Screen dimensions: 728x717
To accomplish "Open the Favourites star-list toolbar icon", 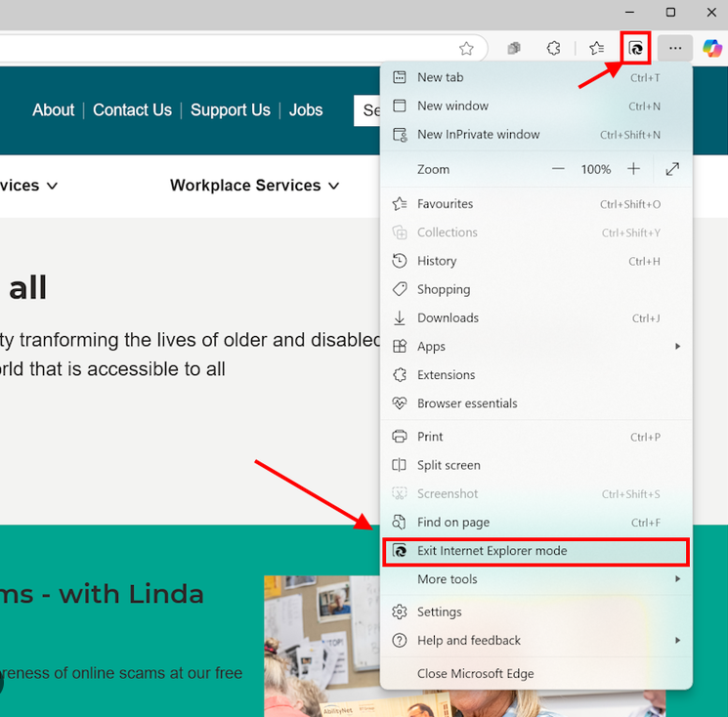I will (x=597, y=48).
